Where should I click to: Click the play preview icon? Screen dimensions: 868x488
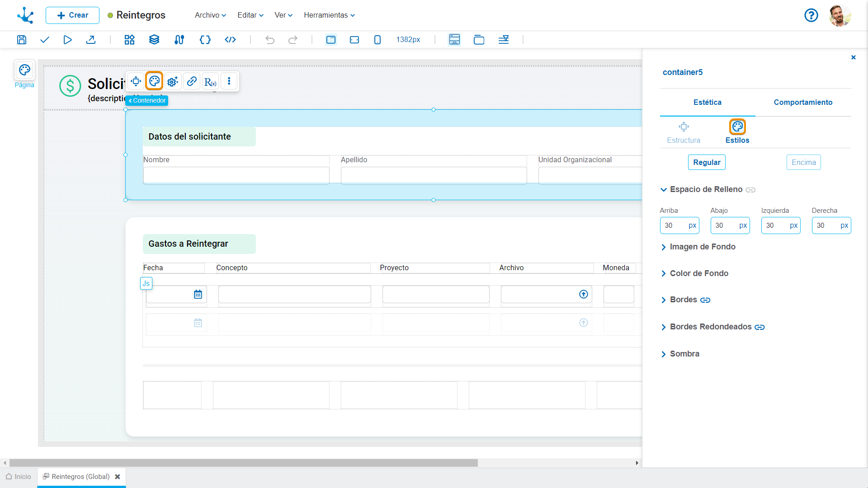tap(68, 40)
